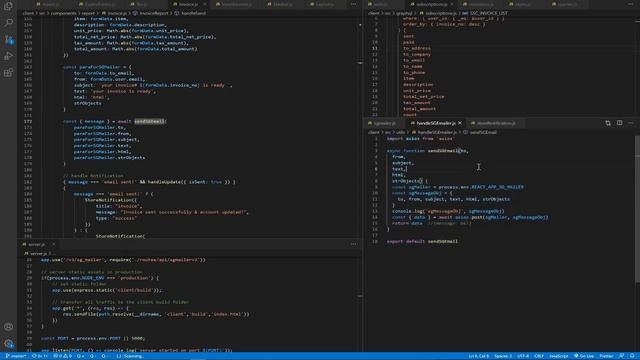Click the Synchronize Changes indicator in status bar
The height and width of the screenshot is (360, 640).
click(x=40, y=356)
